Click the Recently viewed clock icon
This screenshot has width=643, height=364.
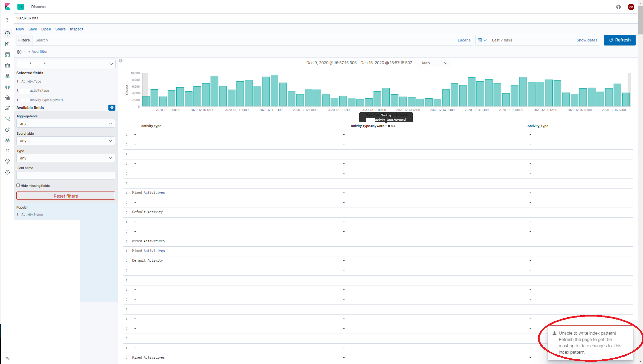[x=7, y=20]
